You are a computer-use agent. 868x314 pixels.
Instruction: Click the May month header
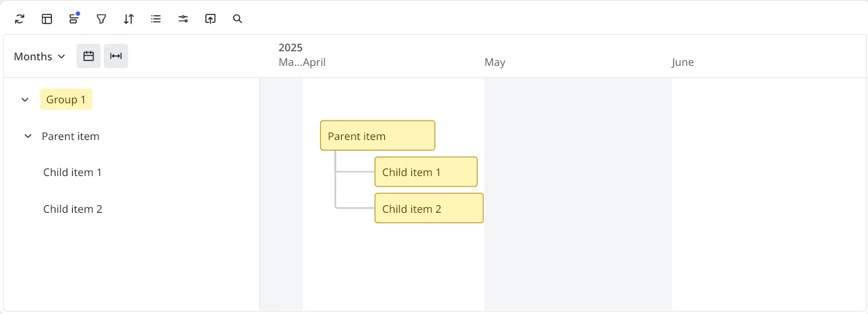click(x=495, y=62)
